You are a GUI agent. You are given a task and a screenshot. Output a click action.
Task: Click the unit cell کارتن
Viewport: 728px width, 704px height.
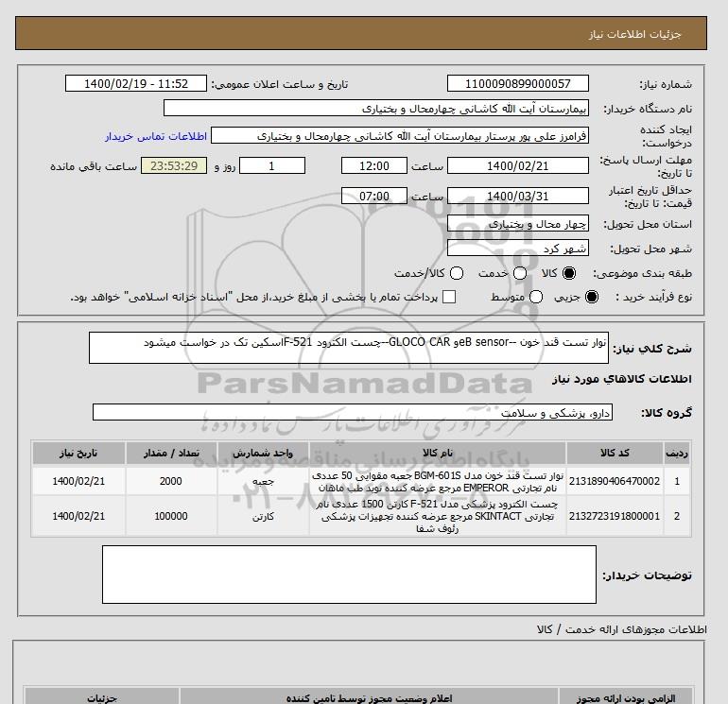pyautogui.click(x=263, y=517)
